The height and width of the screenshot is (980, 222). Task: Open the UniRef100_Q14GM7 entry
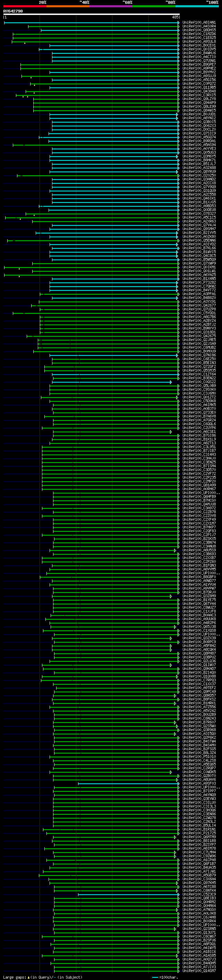click(199, 971)
